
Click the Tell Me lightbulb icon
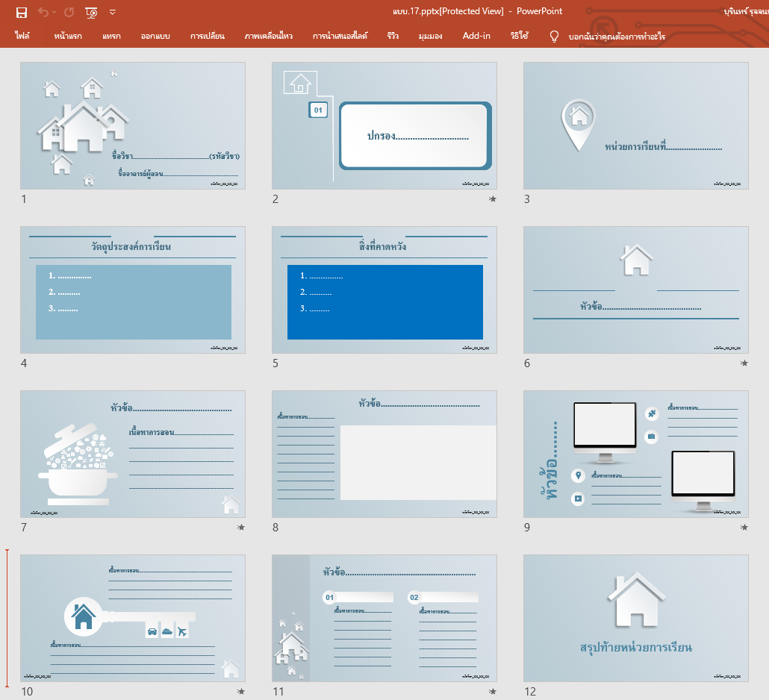pos(554,36)
